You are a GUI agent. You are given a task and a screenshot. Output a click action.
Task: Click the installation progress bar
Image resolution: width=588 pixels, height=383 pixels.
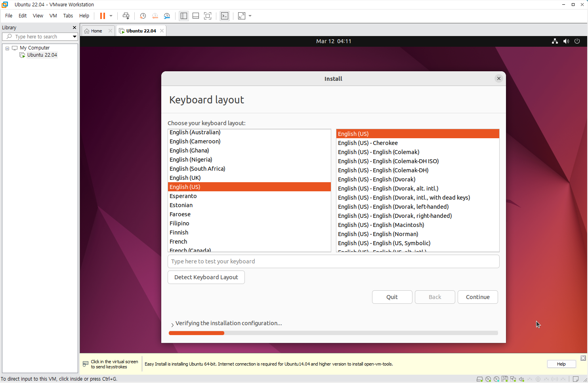[x=333, y=333]
